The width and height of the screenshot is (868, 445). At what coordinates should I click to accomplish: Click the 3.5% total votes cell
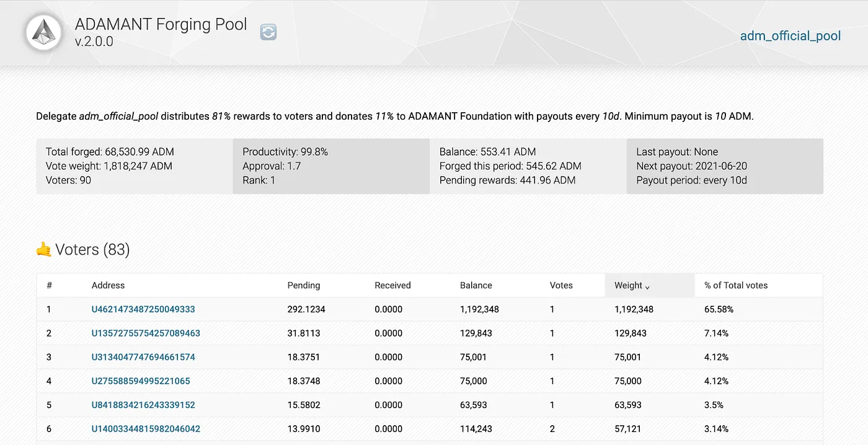(x=714, y=405)
